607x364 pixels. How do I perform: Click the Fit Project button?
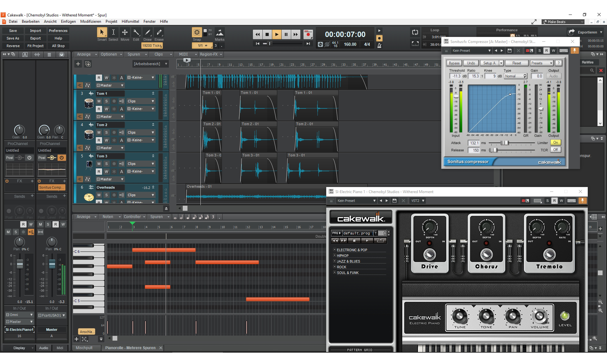pos(35,46)
